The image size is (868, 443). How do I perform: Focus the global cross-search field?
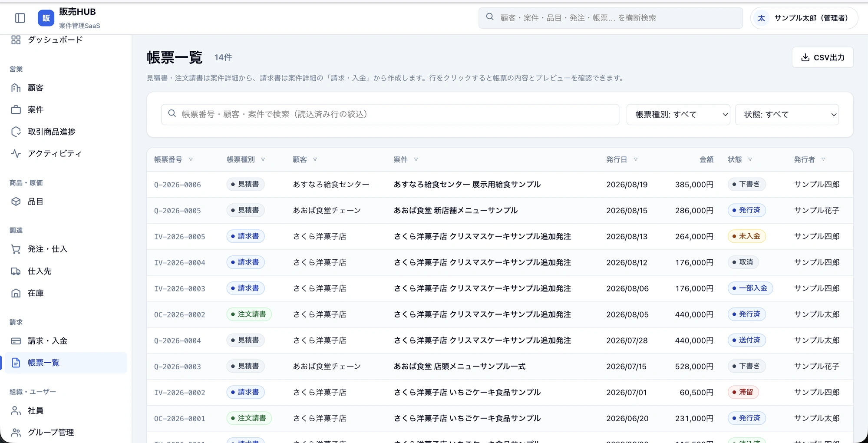tap(611, 18)
